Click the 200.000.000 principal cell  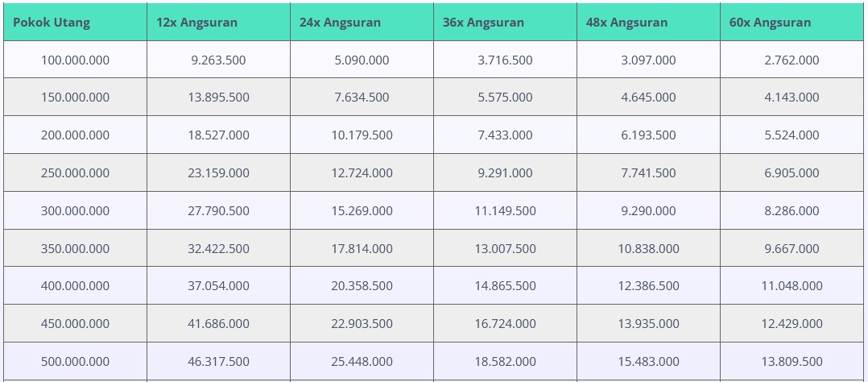point(75,135)
